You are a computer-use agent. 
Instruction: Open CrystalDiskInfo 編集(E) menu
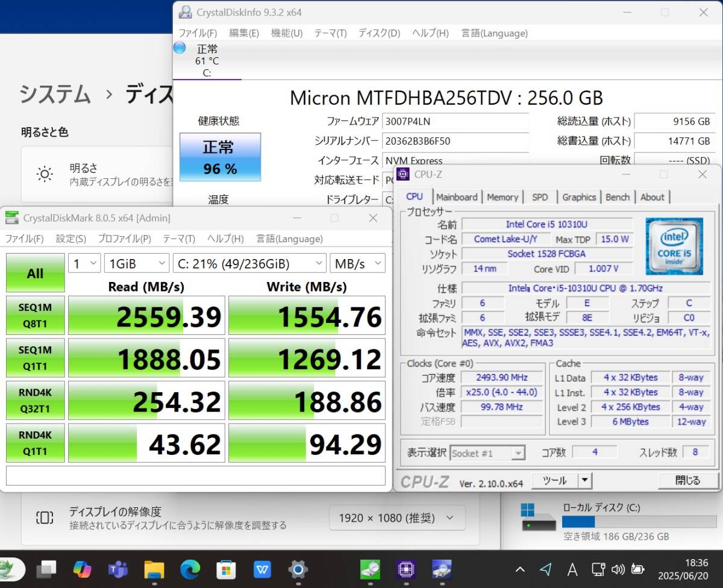[x=244, y=33]
